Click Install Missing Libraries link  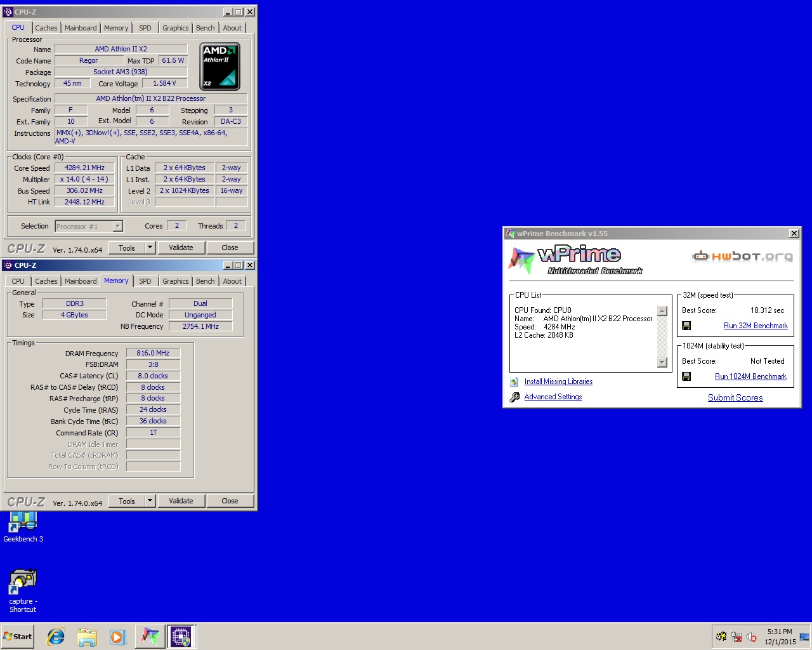point(558,381)
